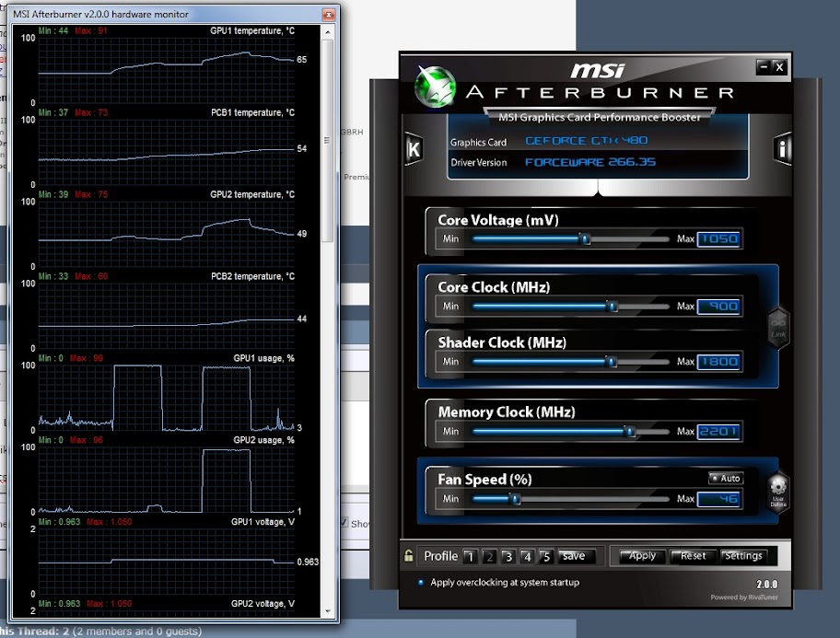Click the PCB2 temperature graph

[x=167, y=316]
